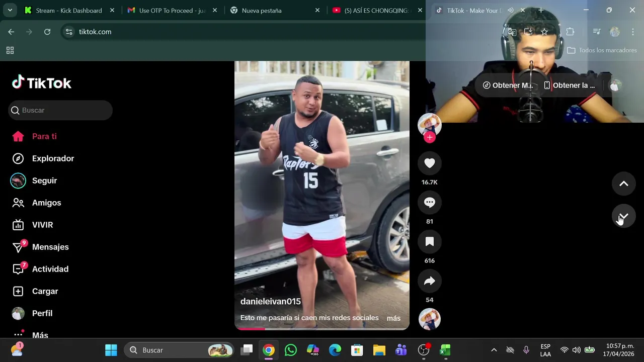The image size is (644, 362).
Task: Show hidden system tray icons
Action: 494,350
